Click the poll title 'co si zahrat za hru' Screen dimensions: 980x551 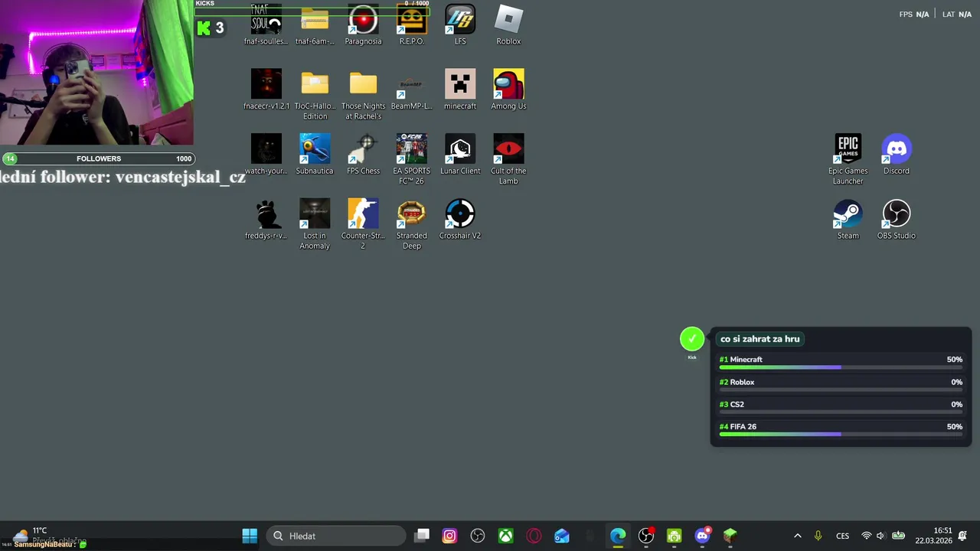pos(759,339)
